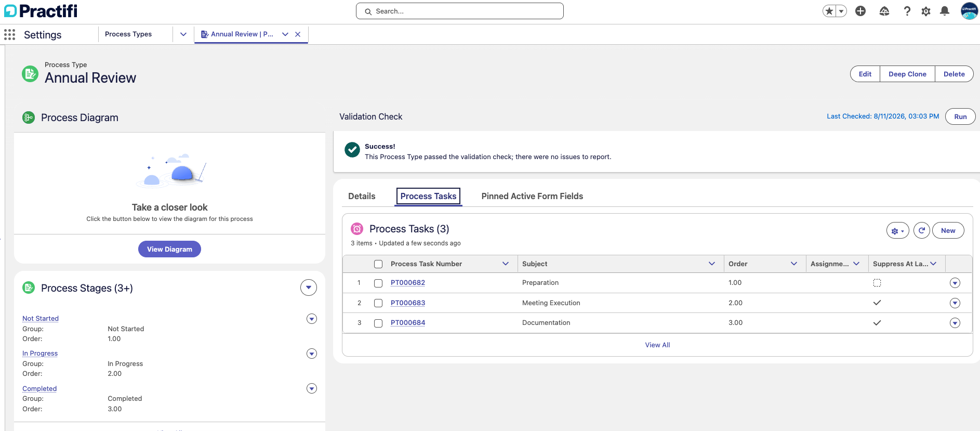Tick the checkbox for PT000682 row
Viewport: 980px width, 431px height.
(378, 283)
